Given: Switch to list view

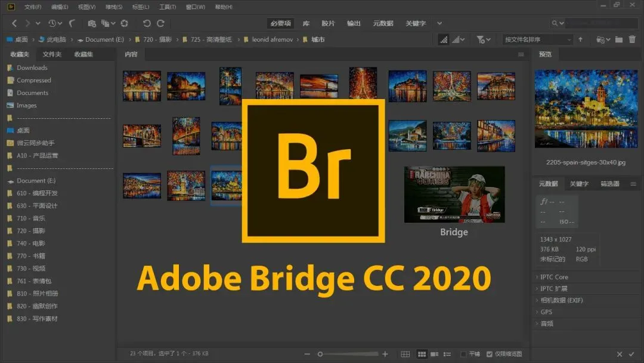Looking at the screenshot, I should point(447,354).
